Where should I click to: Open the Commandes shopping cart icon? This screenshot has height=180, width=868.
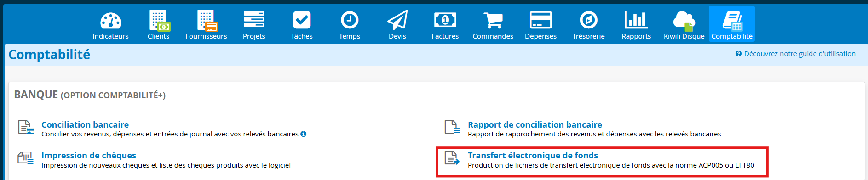(x=493, y=20)
